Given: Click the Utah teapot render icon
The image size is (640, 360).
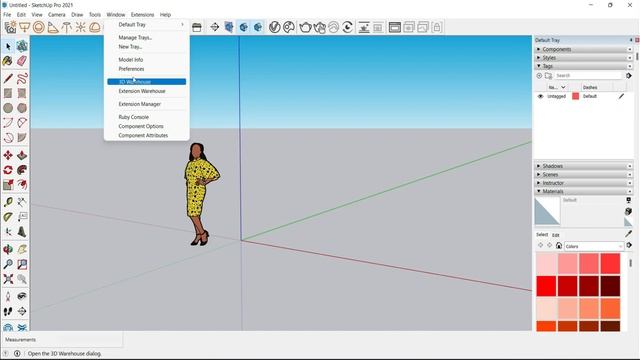Looking at the screenshot, I should point(305,27).
